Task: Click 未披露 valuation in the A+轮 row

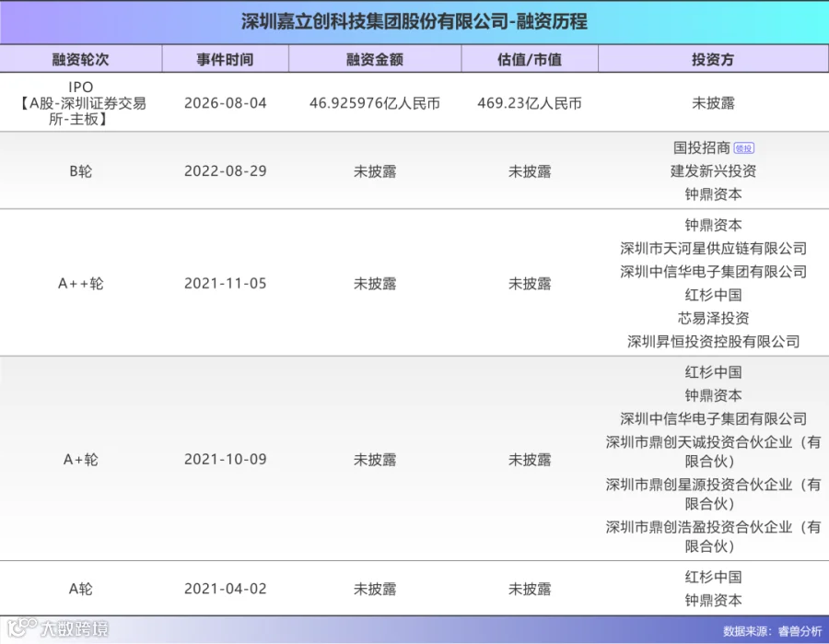Action: coord(530,460)
